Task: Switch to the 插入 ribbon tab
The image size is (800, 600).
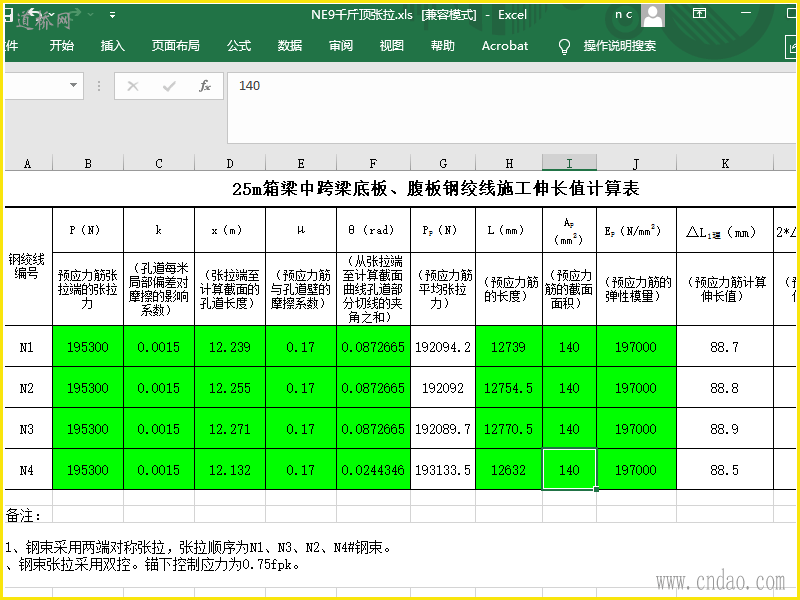Action: (x=113, y=46)
